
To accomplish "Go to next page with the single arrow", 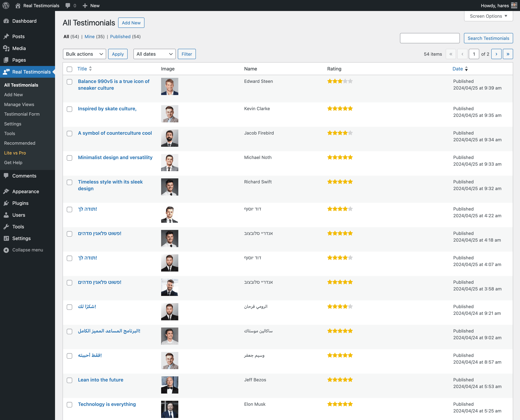I will [x=496, y=54].
